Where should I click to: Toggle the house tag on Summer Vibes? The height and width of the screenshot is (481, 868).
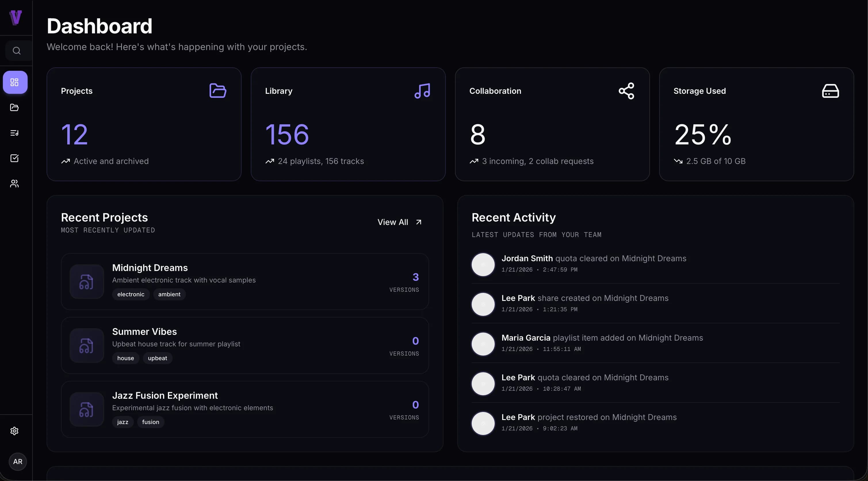pyautogui.click(x=125, y=358)
